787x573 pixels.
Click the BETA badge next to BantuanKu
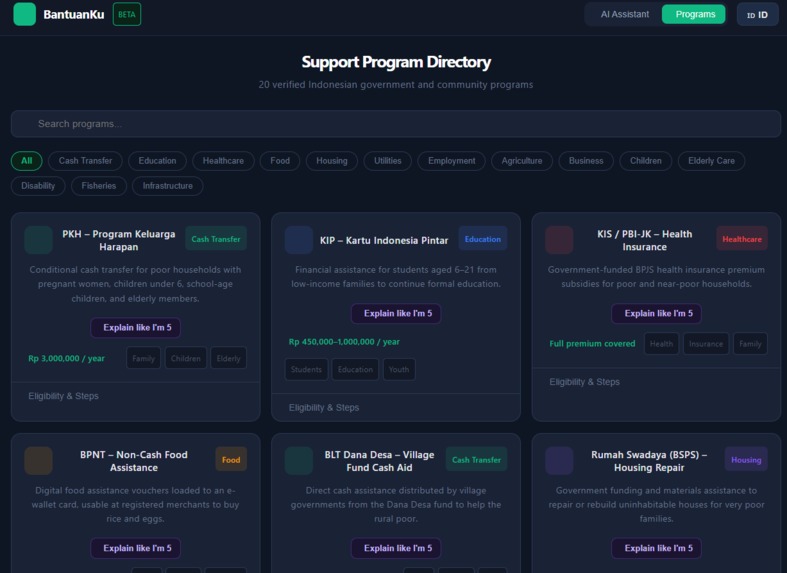click(127, 14)
